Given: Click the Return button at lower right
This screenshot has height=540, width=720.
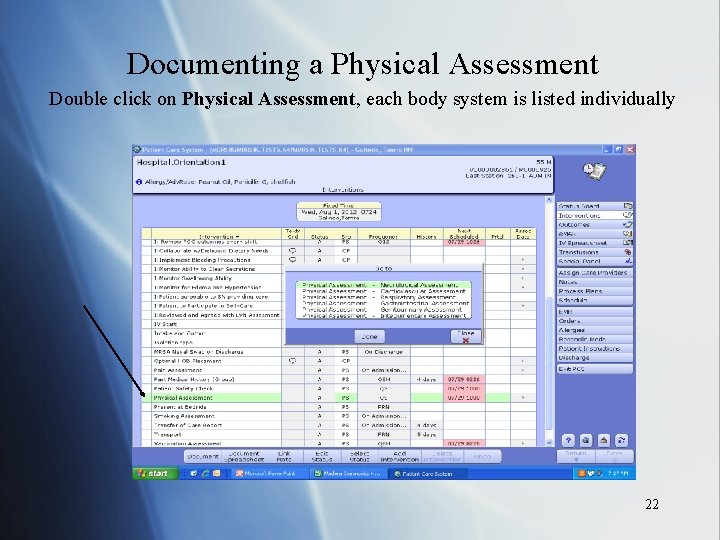Looking at the screenshot, I should pyautogui.click(x=576, y=456).
